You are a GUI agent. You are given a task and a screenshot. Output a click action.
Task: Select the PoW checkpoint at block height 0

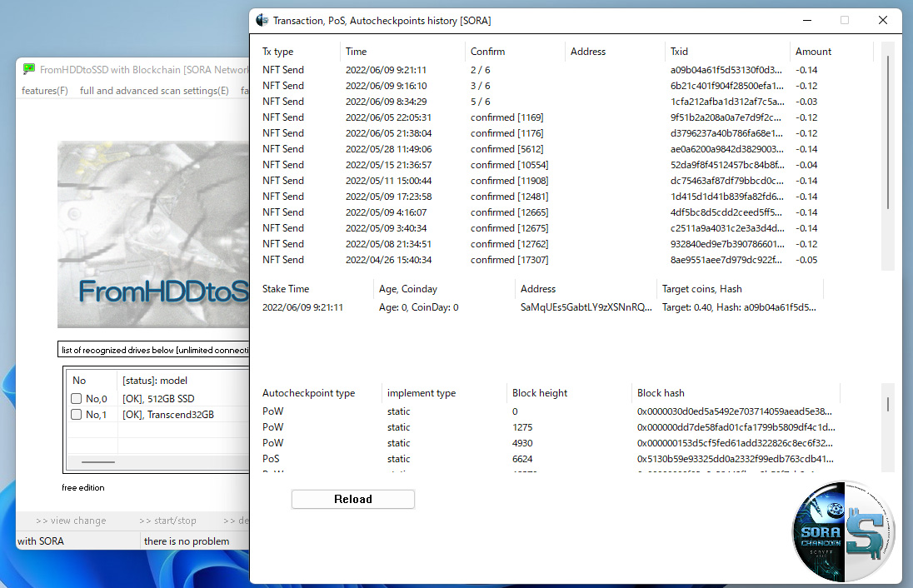click(x=548, y=411)
